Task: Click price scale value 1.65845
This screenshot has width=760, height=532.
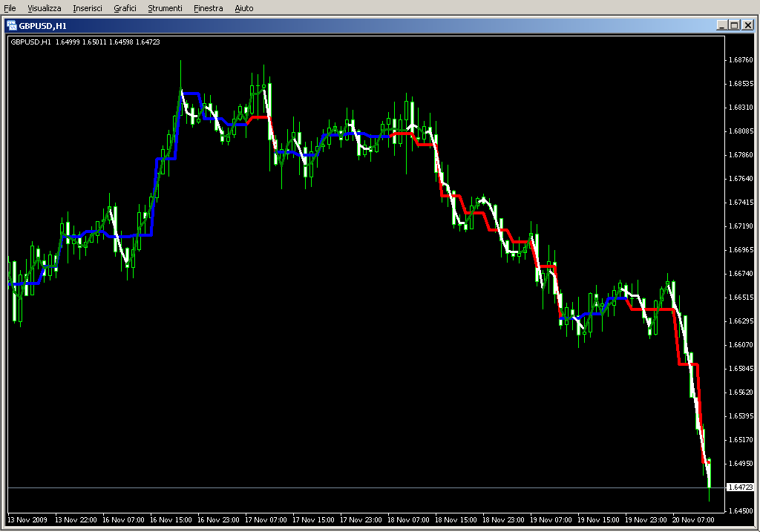Action: point(741,369)
